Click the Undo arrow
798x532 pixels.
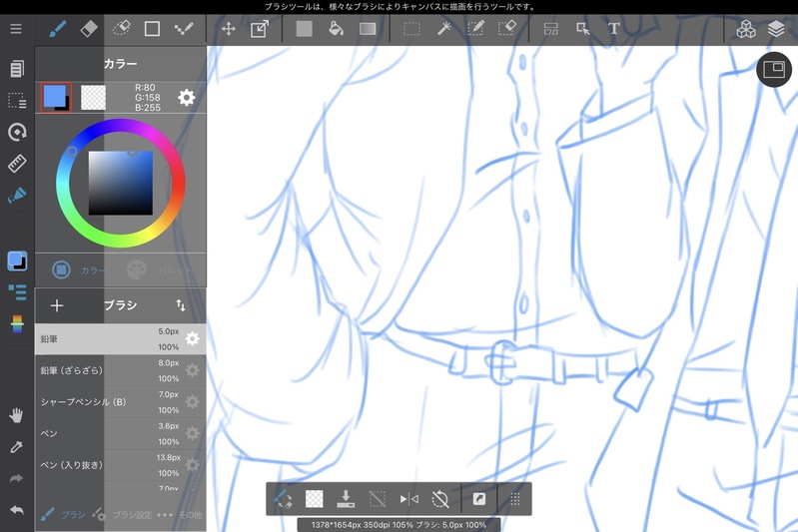(x=16, y=510)
